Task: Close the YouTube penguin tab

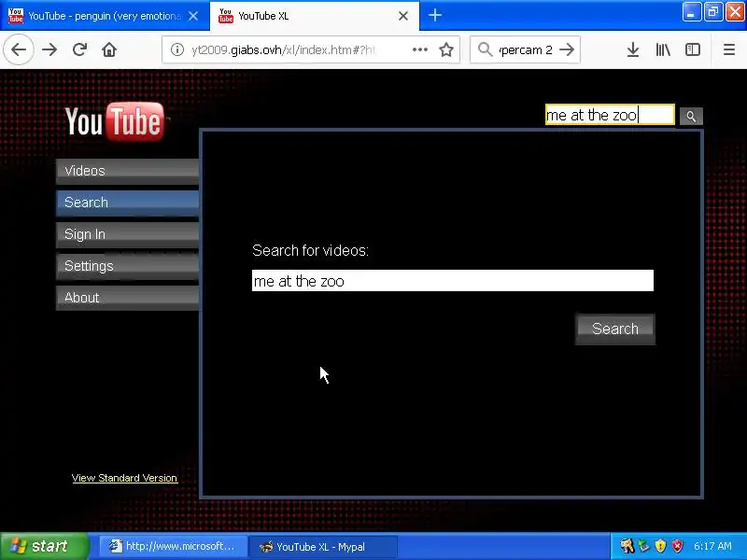Action: (193, 16)
